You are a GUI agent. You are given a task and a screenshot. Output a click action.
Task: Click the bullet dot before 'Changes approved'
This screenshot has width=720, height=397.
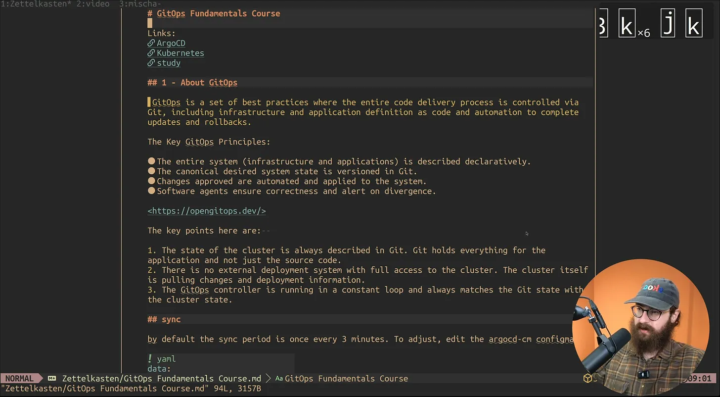152,181
